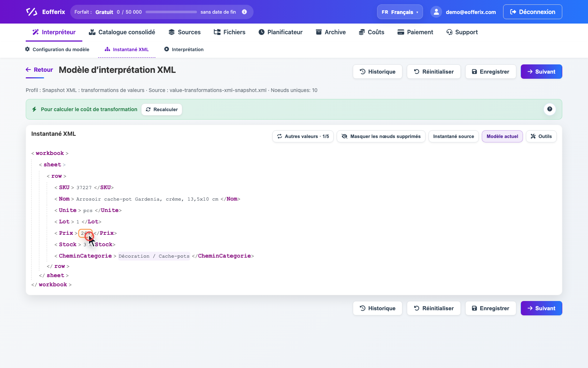Image resolution: width=588 pixels, height=368 pixels.
Task: Click the opening CheminCategorie tag name
Action: point(85,256)
